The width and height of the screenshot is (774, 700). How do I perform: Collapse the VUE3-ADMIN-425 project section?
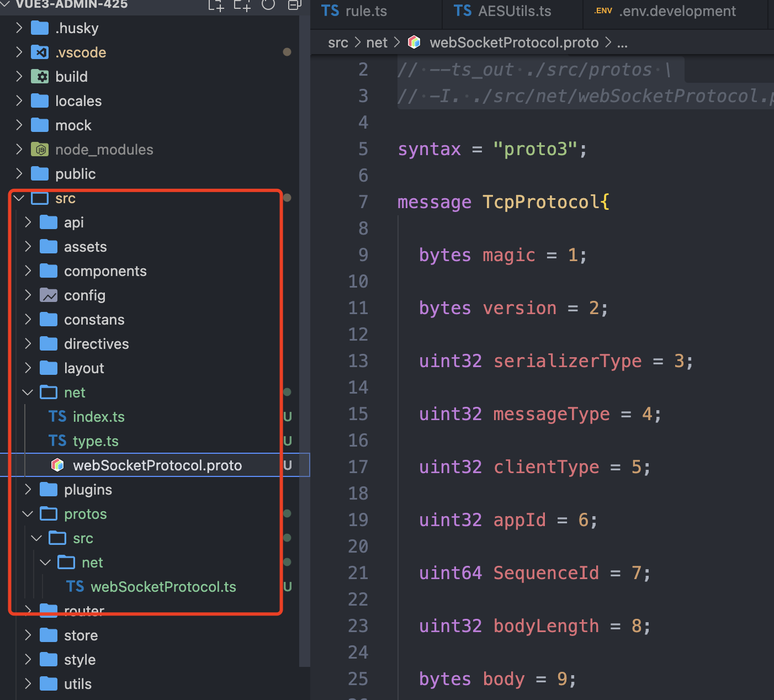tap(7, 4)
